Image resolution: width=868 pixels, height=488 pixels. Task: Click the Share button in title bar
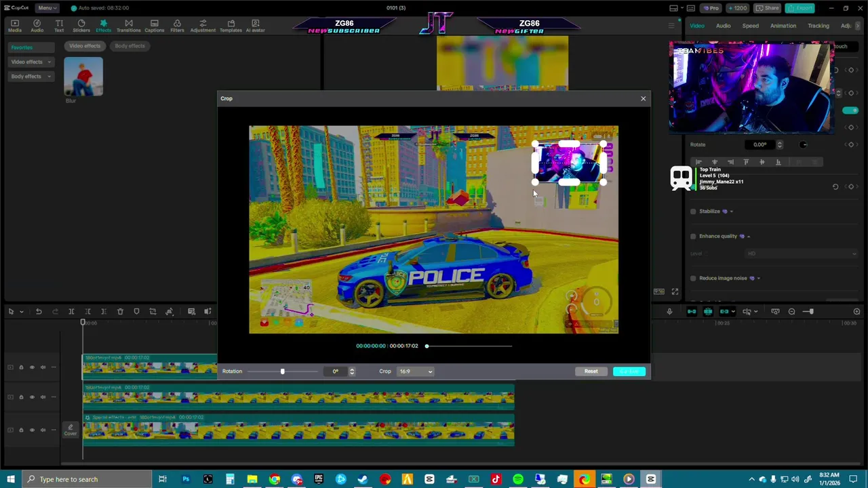(768, 7)
